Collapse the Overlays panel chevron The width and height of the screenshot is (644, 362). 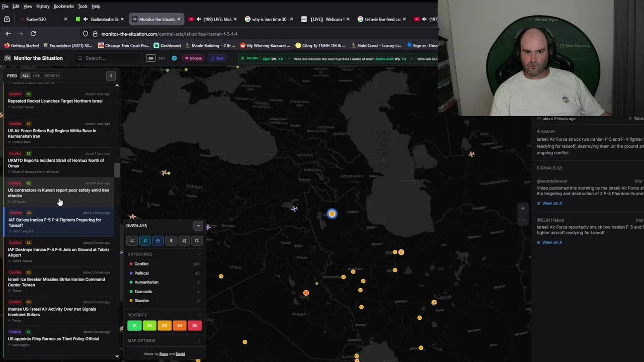198,226
